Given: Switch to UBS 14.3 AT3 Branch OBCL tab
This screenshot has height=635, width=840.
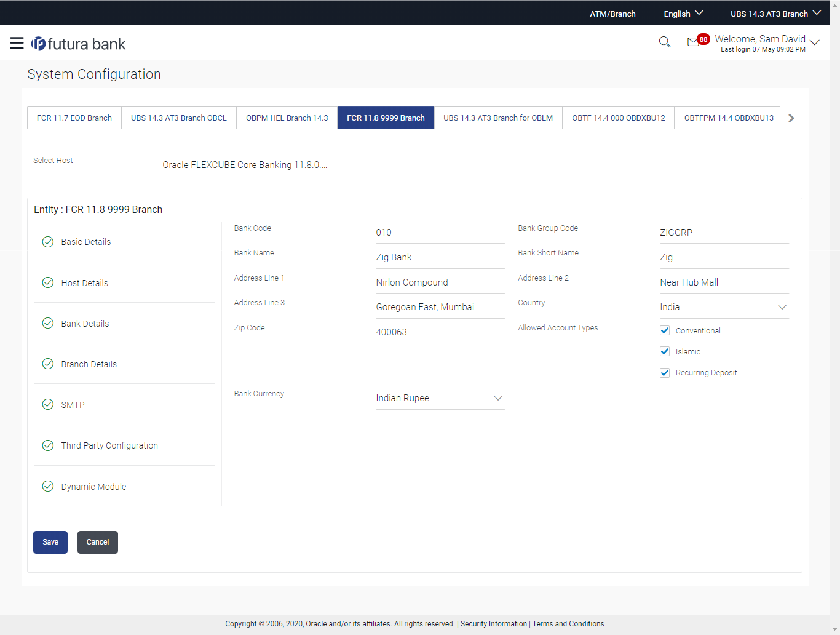Looking at the screenshot, I should 179,118.
